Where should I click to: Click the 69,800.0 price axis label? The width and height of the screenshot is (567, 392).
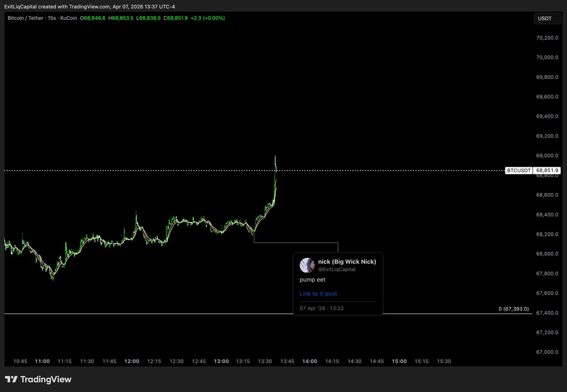click(547, 77)
